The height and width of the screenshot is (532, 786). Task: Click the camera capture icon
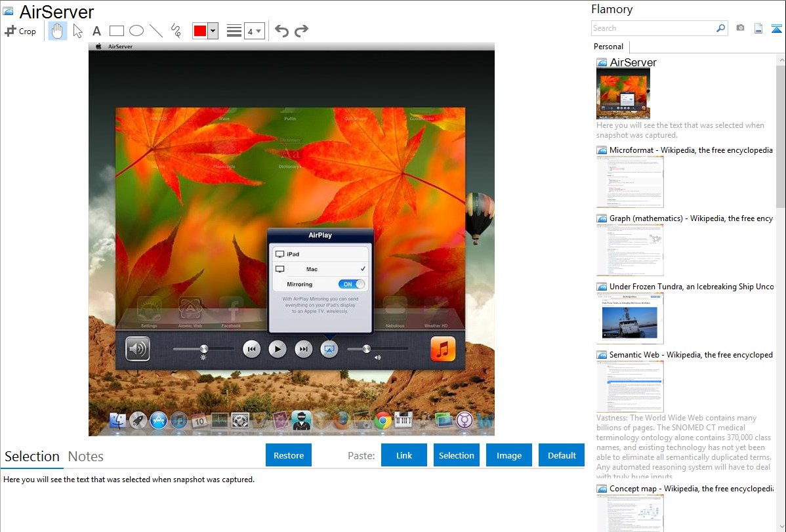coord(740,28)
